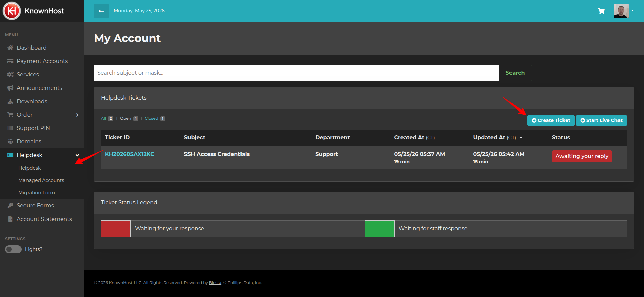Screen dimensions: 644x297
Task: Click the Downloads arrow icon
Action: click(10, 101)
